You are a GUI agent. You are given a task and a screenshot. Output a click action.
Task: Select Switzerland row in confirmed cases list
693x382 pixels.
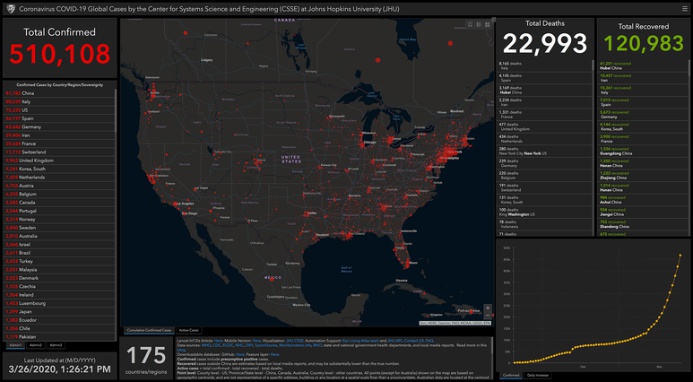(59, 152)
